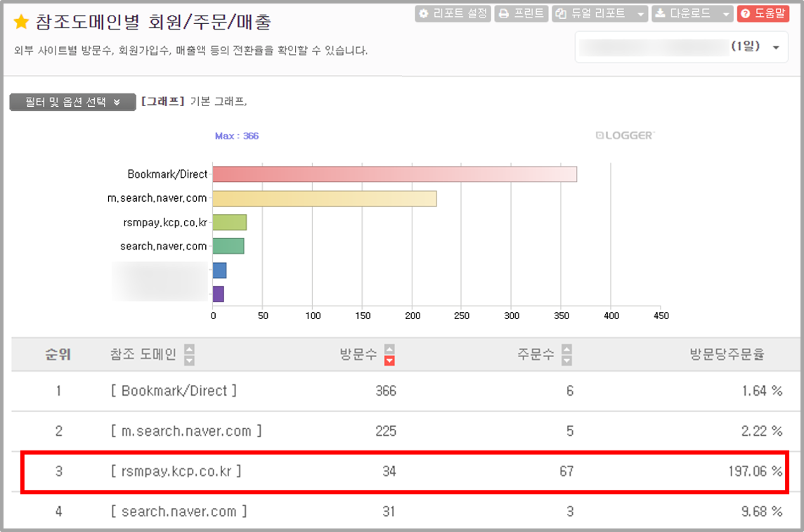Open 리포트 설정 report settings
The height and width of the screenshot is (532, 804).
(453, 13)
